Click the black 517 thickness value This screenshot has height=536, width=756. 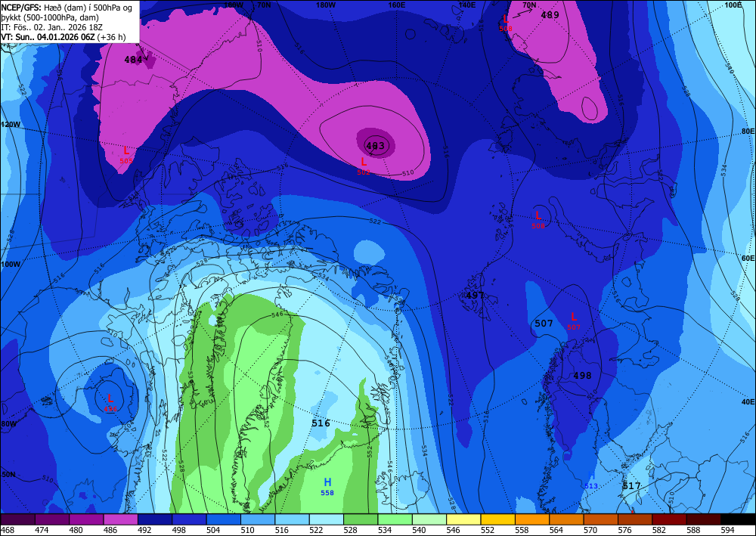pos(631,486)
